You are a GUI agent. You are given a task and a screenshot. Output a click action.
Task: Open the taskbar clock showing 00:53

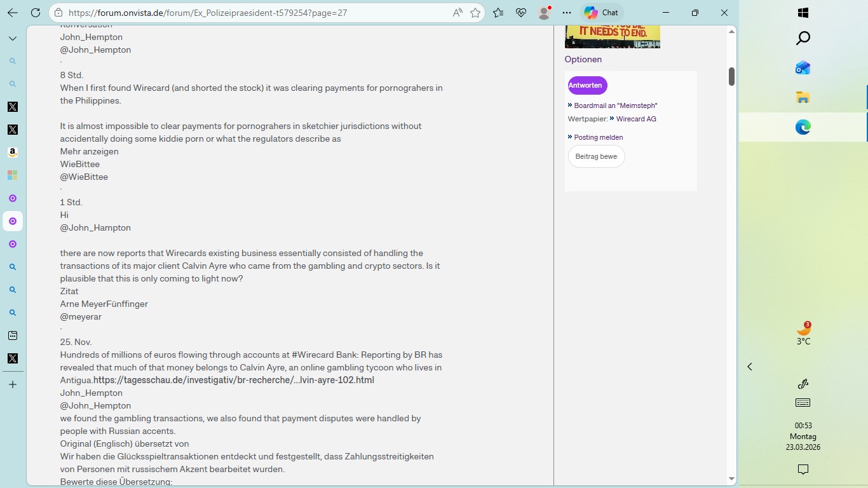point(803,436)
